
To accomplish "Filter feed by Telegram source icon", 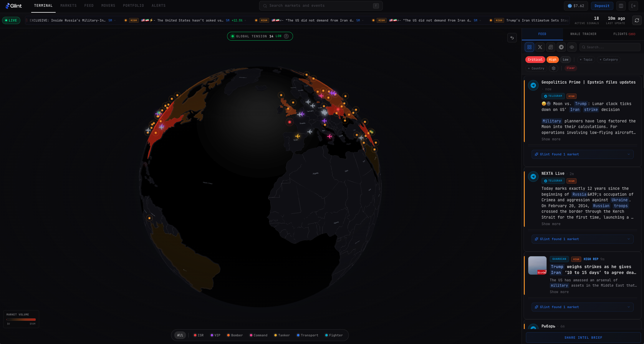I will [x=561, y=47].
